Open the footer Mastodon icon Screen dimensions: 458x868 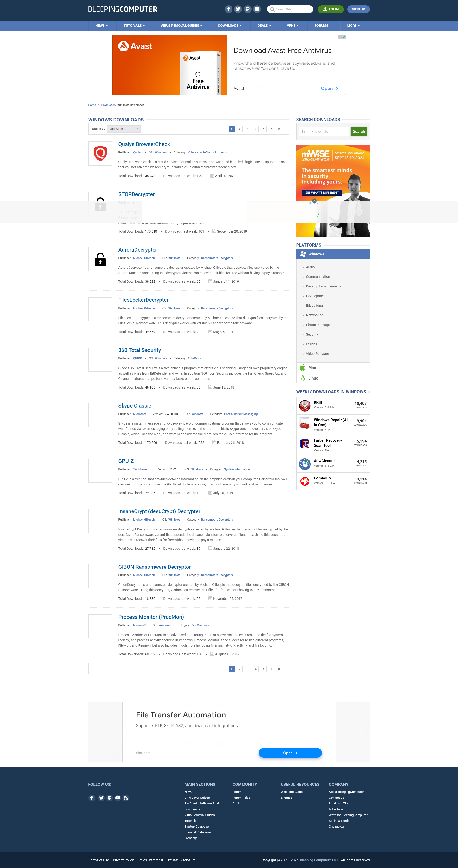[x=110, y=798]
